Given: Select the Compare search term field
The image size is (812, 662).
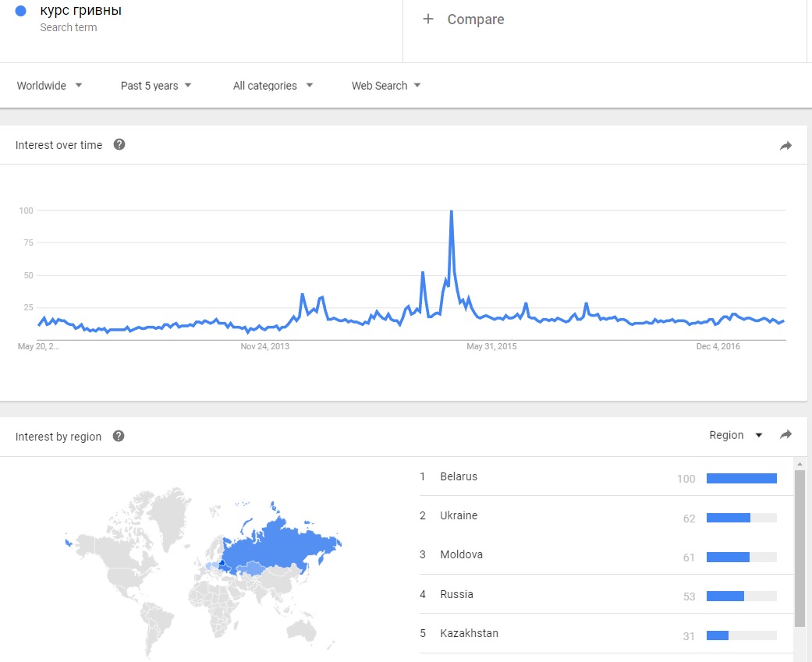Looking at the screenshot, I should click(476, 19).
